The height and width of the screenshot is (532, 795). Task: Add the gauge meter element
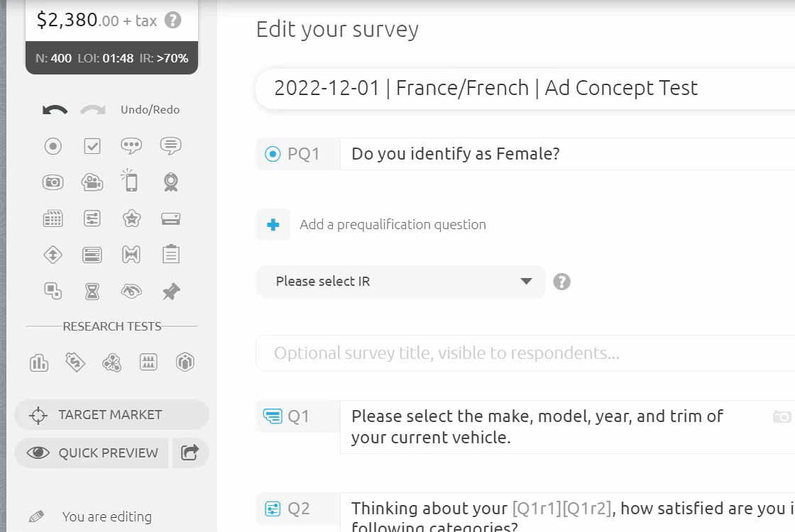[x=131, y=292]
